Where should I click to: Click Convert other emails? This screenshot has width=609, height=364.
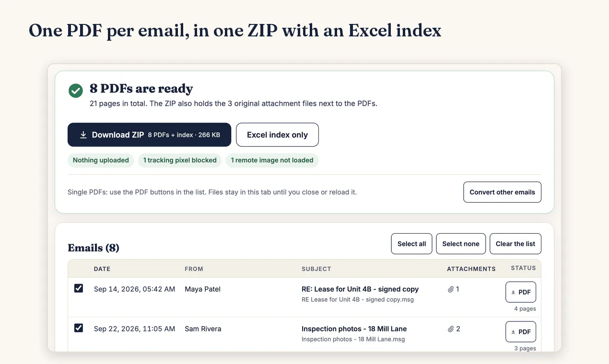click(x=502, y=192)
